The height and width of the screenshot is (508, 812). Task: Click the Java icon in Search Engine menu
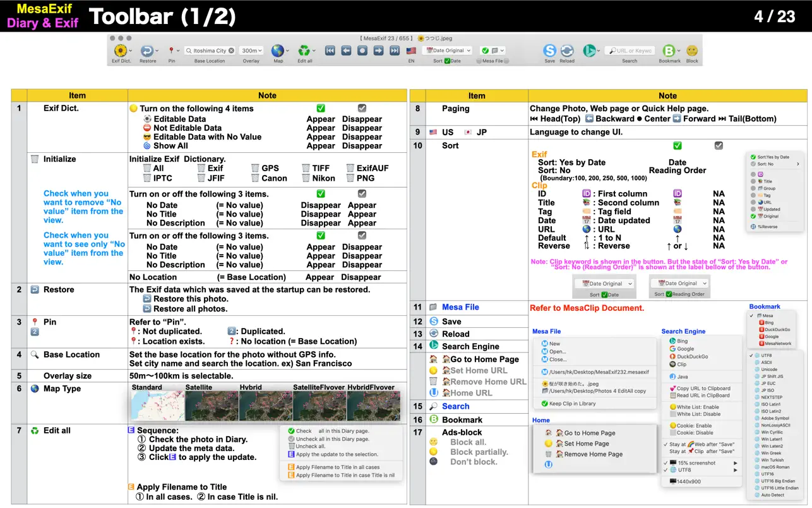point(672,377)
